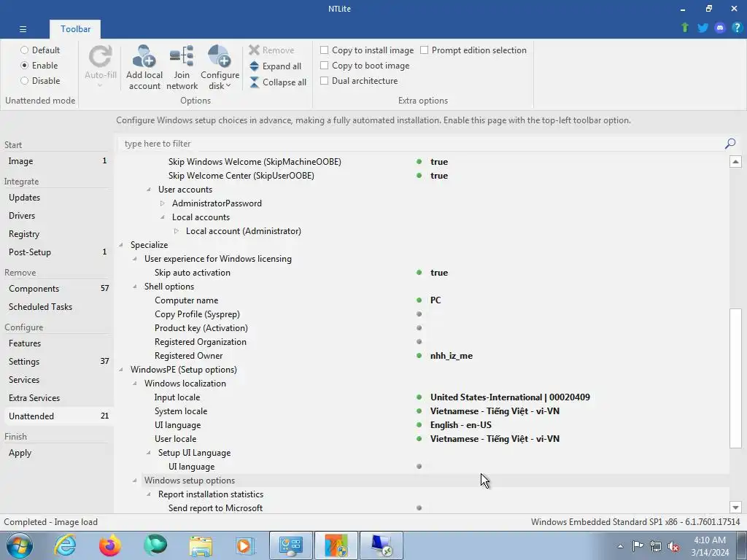
Task: Expand Local account (Administrator) node
Action: tap(177, 231)
